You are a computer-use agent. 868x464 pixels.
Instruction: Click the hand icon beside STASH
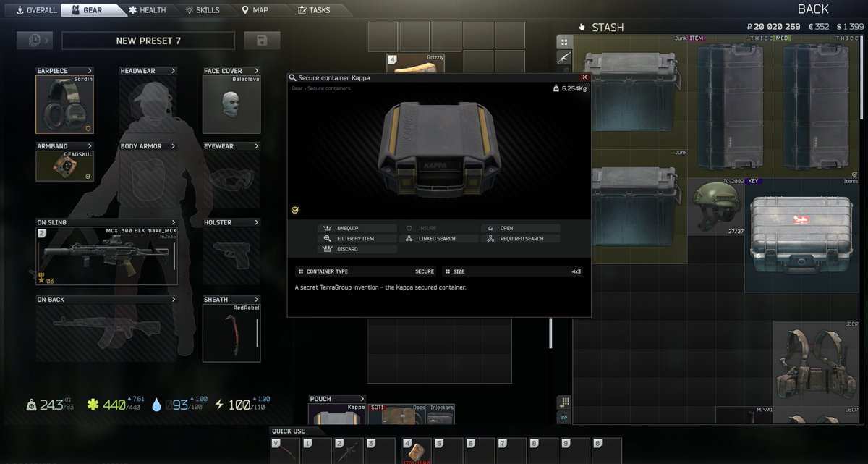click(582, 28)
